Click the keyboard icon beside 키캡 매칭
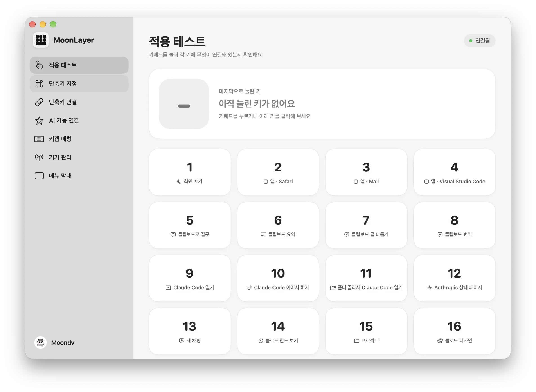536x392 pixels. [39, 139]
